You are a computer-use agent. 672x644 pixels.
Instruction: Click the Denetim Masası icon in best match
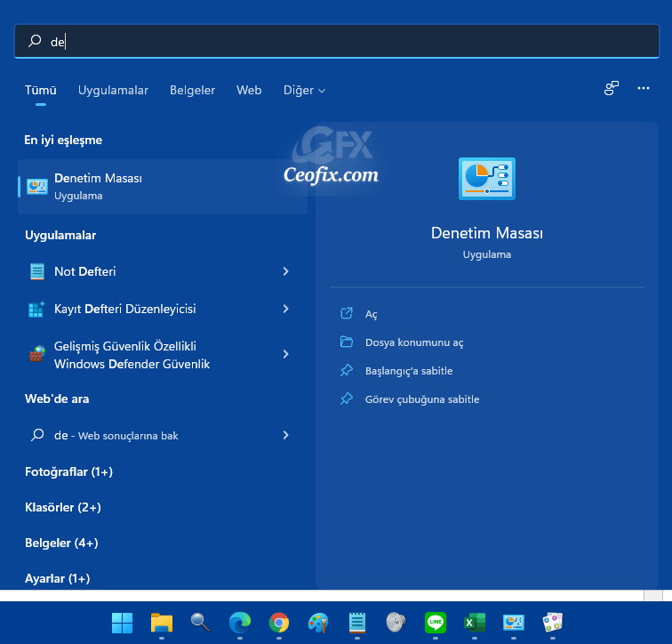click(x=37, y=187)
